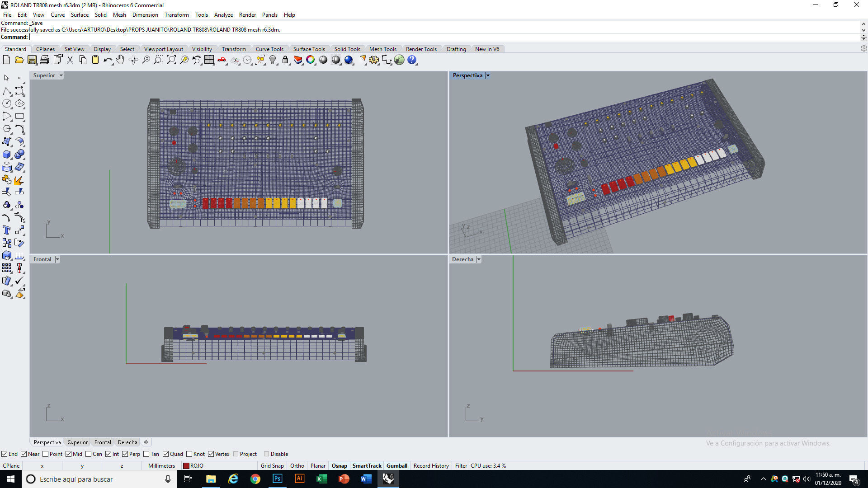Image resolution: width=868 pixels, height=488 pixels.
Task: Select the Rectangle tool in left sidebar
Action: 19,117
